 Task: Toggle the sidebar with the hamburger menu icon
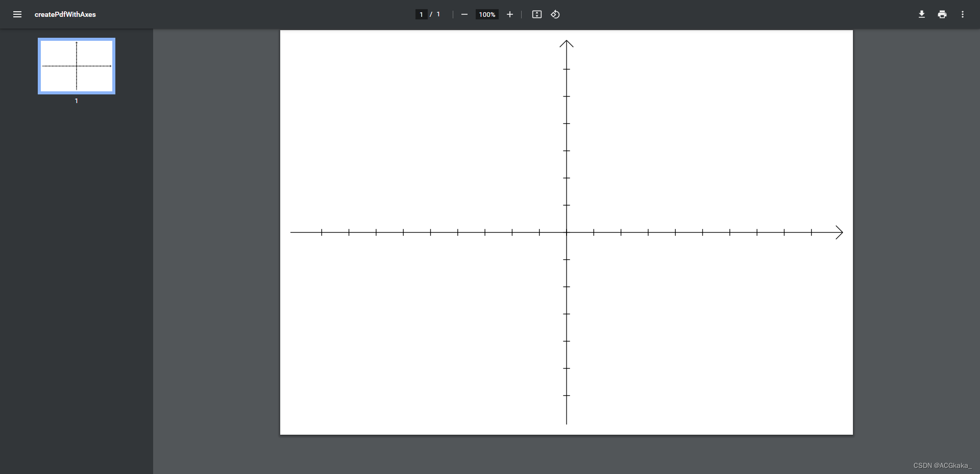(17, 14)
